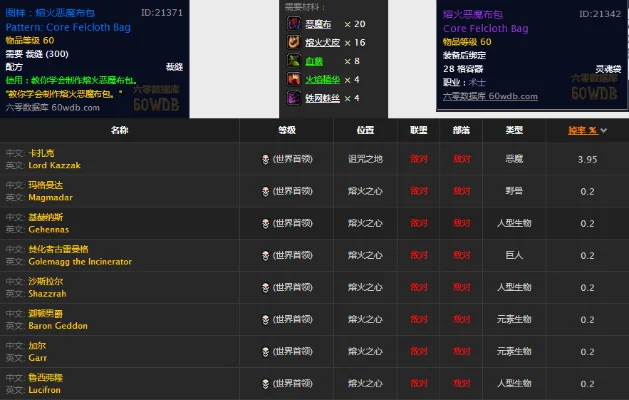
Task: Click the skull icon in Magmadar row
Action: tap(265, 191)
